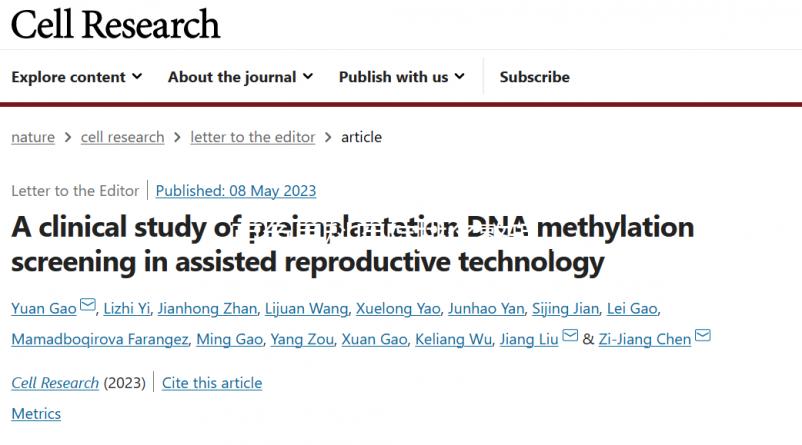
Task: Go to the Cell Research journal logo
Action: tap(115, 24)
